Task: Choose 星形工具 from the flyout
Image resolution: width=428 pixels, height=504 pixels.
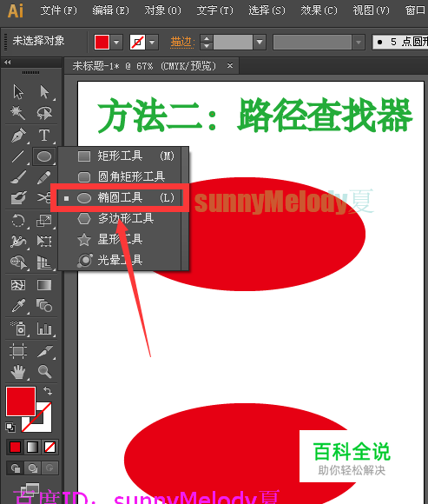Action: [x=120, y=240]
